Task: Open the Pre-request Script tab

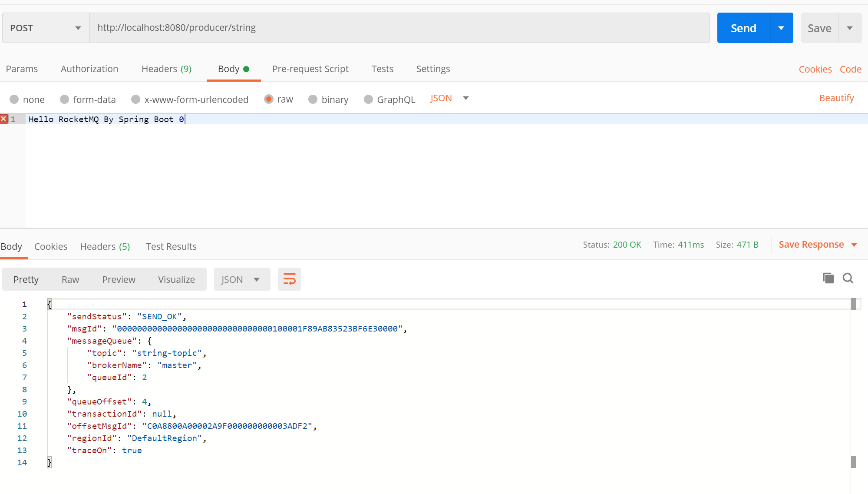Action: [x=310, y=69]
